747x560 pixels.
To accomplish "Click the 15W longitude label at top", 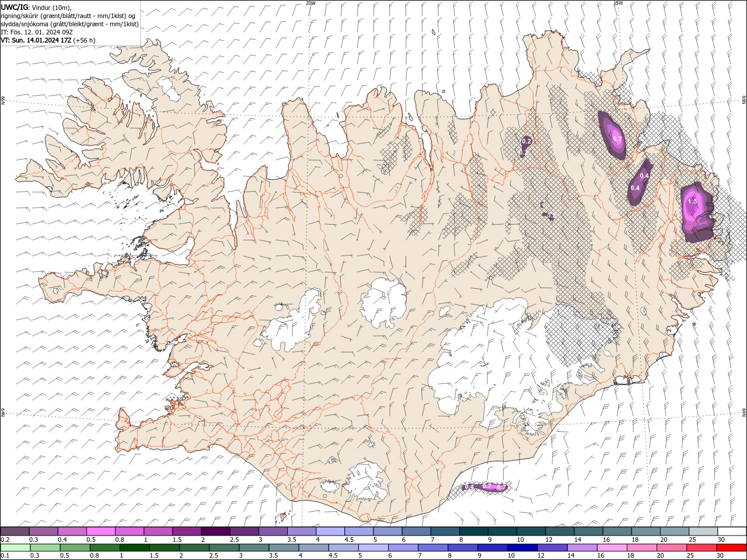I will point(618,3).
